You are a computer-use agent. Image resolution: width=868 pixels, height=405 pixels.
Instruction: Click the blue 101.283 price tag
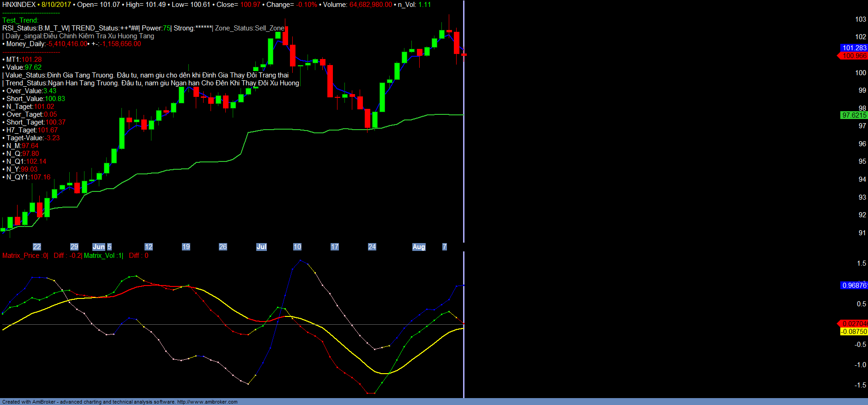(x=854, y=48)
